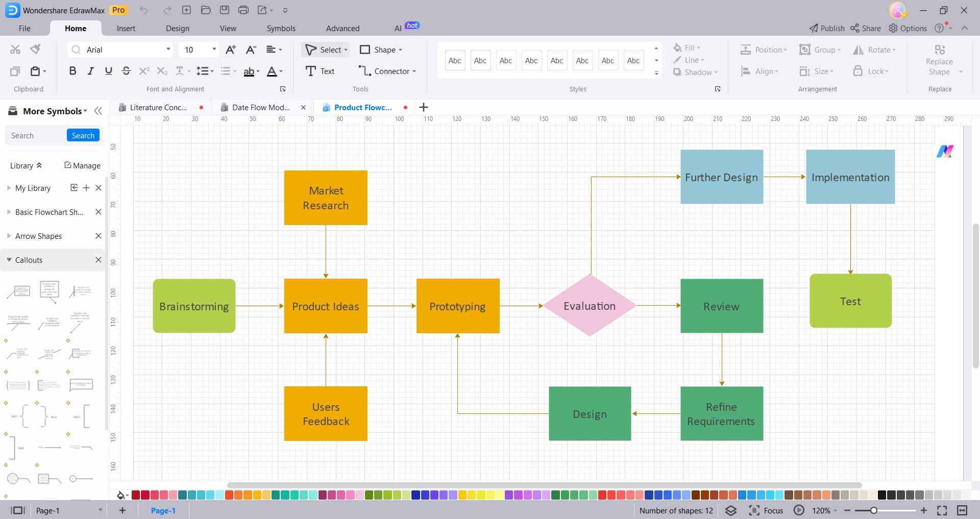
Task: Click the Share button
Action: point(866,29)
